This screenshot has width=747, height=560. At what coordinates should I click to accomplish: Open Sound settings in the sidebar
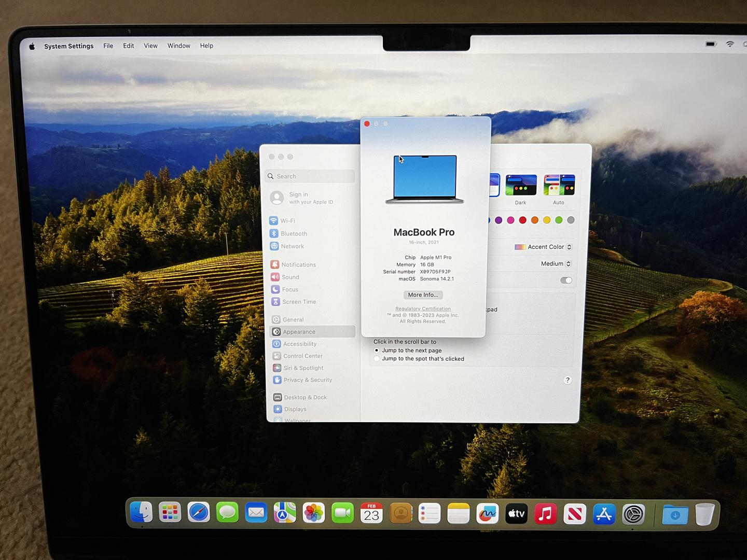tap(290, 277)
